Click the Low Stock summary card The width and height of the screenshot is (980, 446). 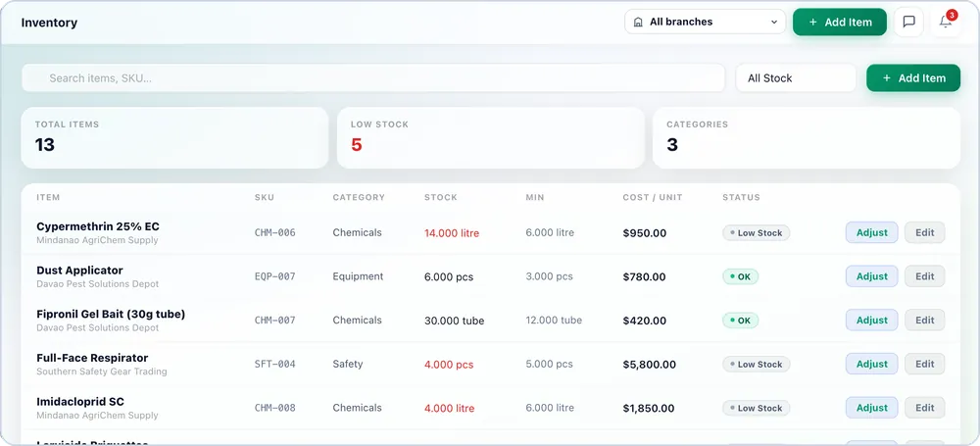point(491,137)
